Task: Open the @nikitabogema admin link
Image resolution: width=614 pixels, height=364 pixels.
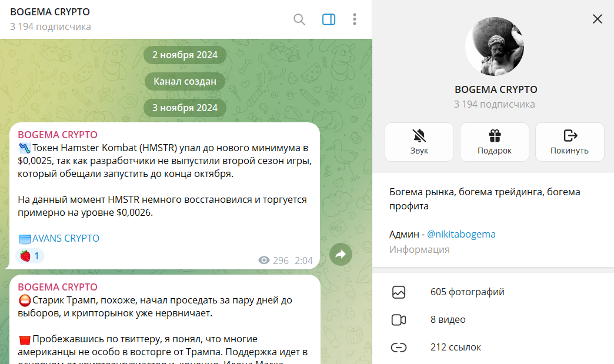Action: pos(461,234)
